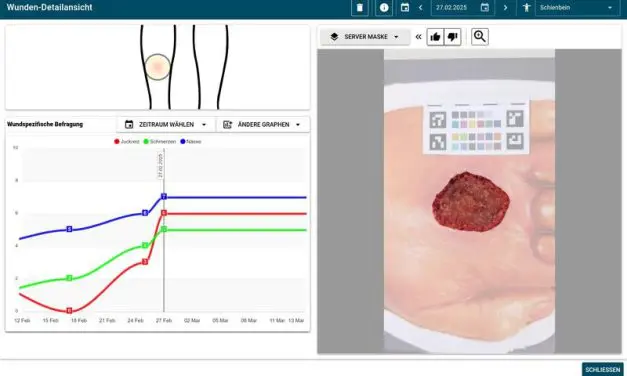Toggle the blue Nässe legend entry
This screenshot has height=376, width=627.
click(191, 142)
